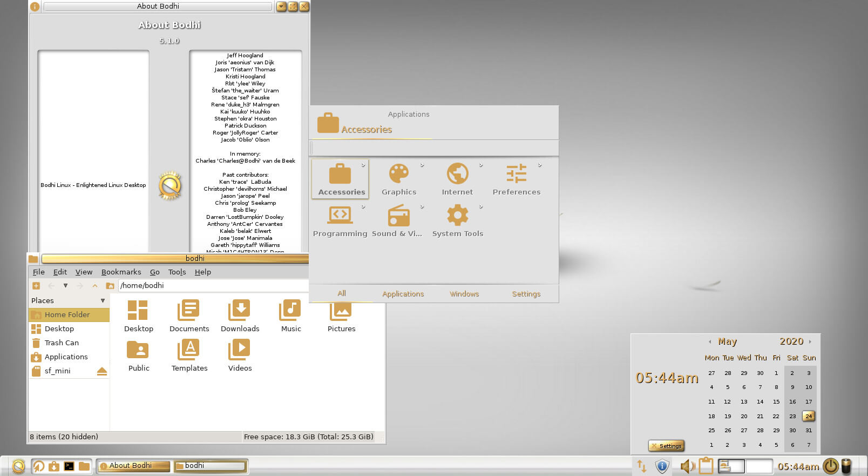Go to next year in calendar
Screen dimensions: 868x476
(x=810, y=341)
